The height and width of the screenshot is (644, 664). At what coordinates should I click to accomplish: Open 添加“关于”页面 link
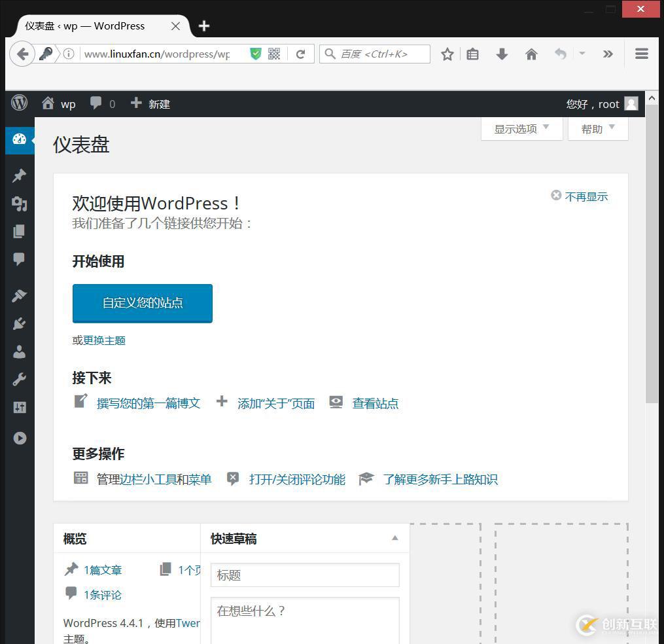coord(276,403)
